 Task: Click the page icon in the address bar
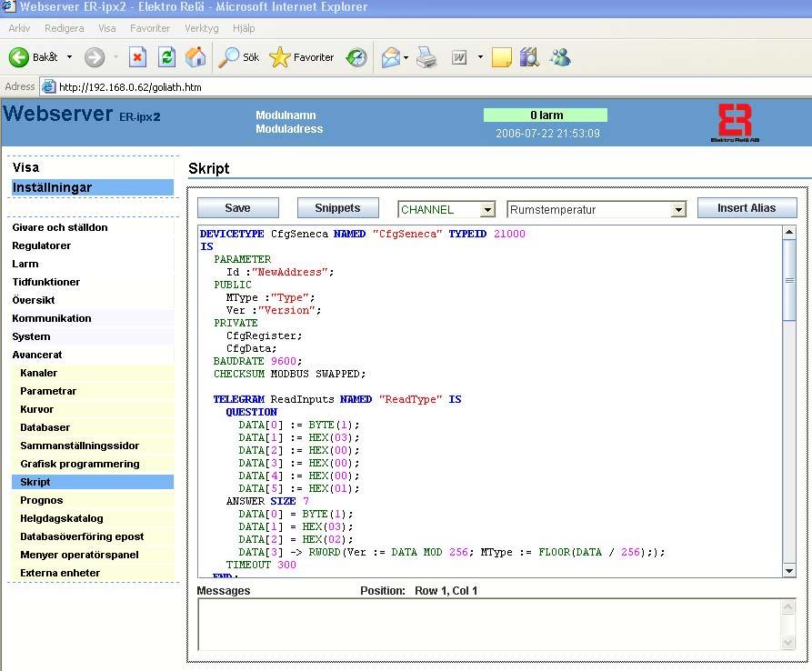(49, 86)
